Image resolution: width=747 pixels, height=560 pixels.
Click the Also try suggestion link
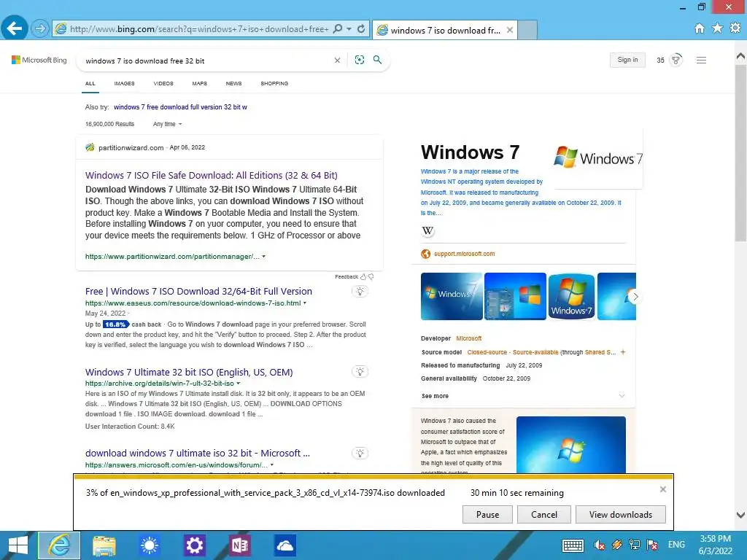pyautogui.click(x=181, y=107)
